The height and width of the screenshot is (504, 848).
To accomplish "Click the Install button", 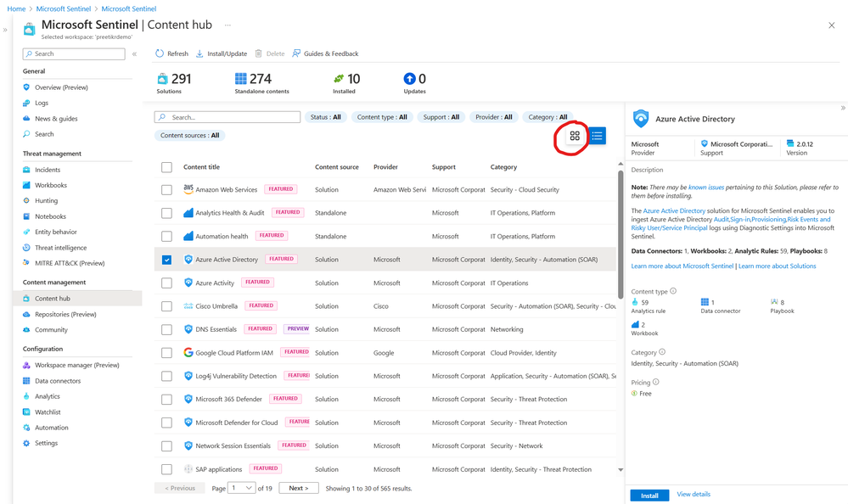I will click(649, 496).
